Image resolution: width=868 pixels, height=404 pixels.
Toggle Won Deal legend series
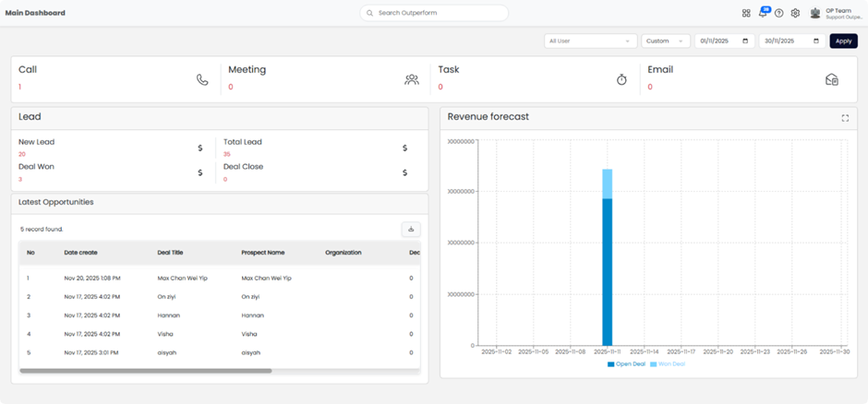pos(668,364)
